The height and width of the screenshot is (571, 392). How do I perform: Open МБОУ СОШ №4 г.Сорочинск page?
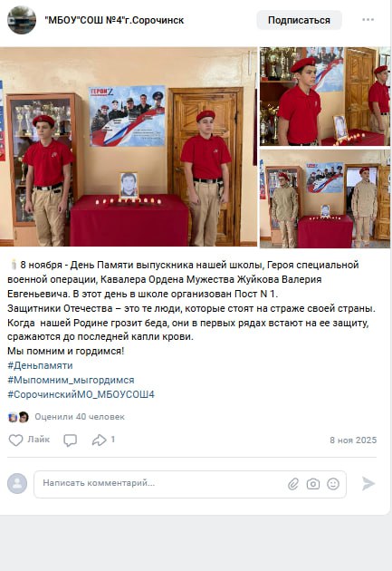pos(114,20)
